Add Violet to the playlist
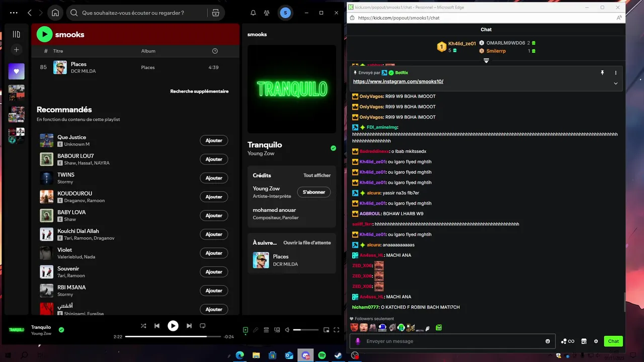644x362 pixels. click(214, 253)
